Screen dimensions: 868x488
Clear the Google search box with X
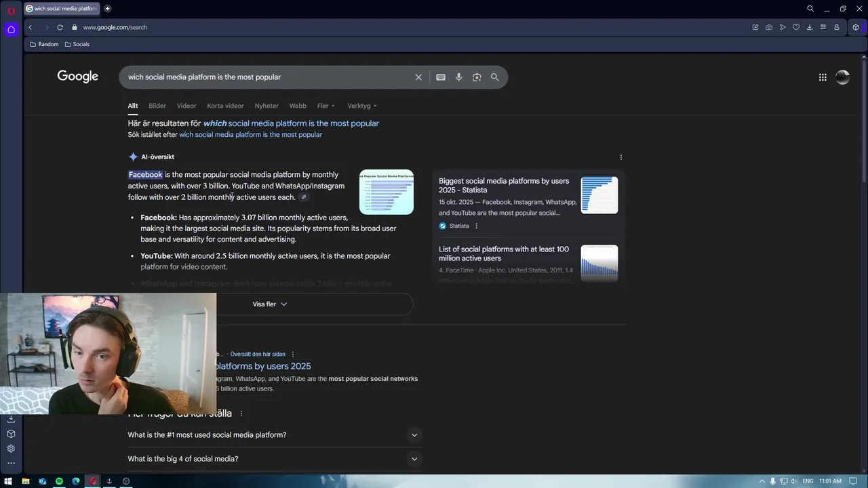tap(418, 77)
